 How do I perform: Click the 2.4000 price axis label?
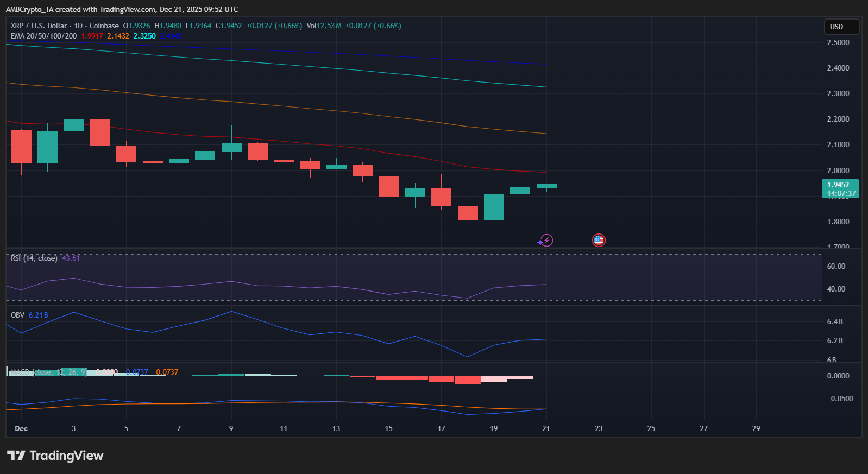tap(838, 68)
